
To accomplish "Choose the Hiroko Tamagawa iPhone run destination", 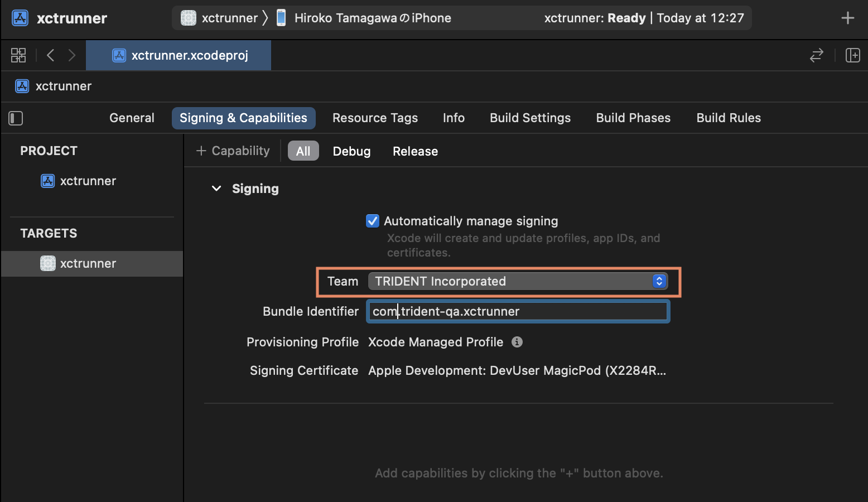I will tap(364, 18).
